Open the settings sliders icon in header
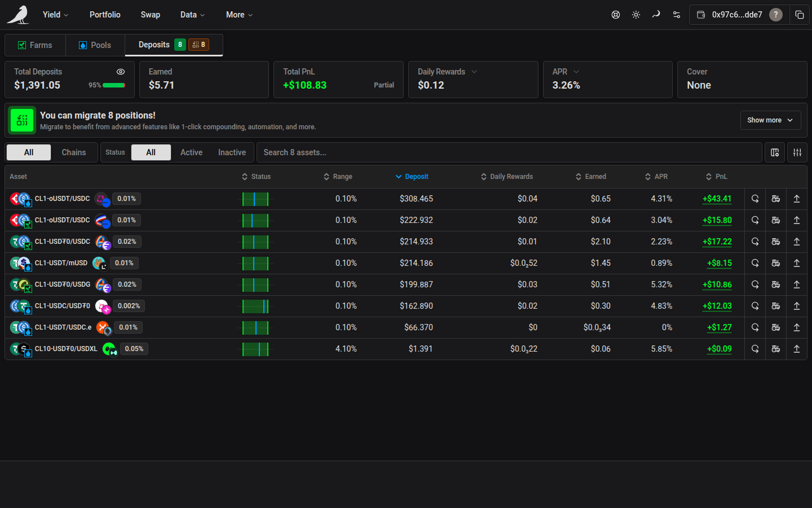 pyautogui.click(x=677, y=15)
